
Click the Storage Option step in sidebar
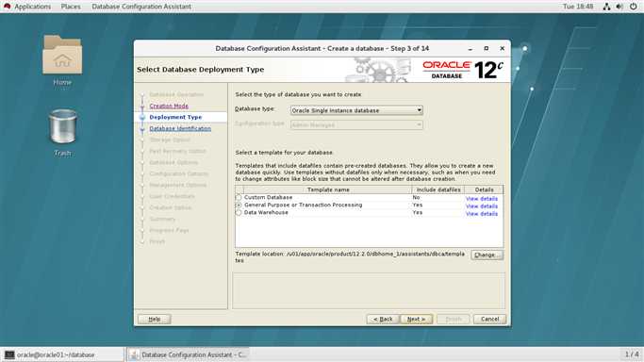coord(170,140)
